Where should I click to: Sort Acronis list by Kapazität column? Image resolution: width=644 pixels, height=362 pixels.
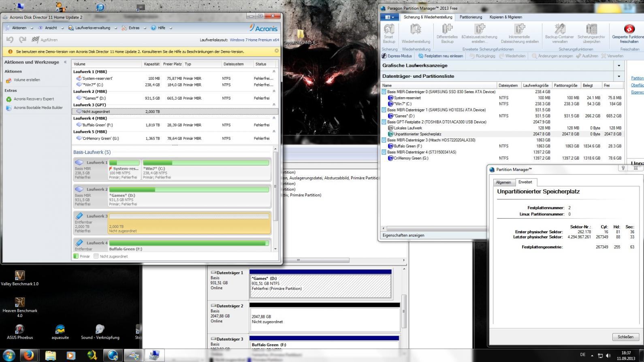(x=152, y=64)
